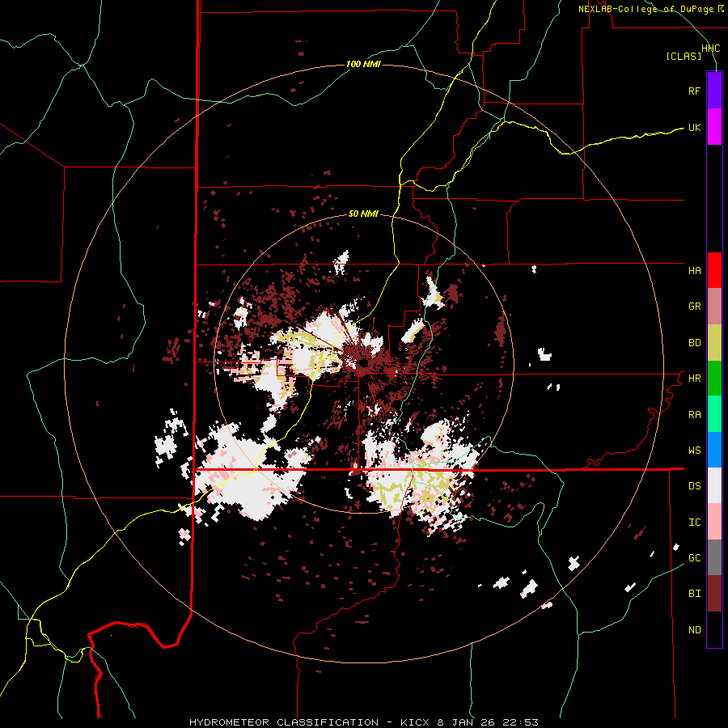
Task: Select the BD yellow legend swatch
Action: [x=714, y=343]
